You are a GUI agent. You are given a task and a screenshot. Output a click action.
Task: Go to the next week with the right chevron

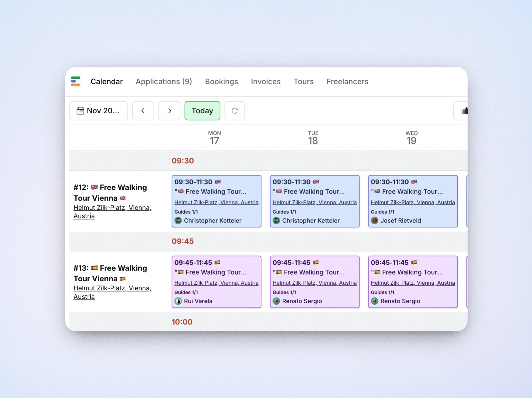[169, 111]
